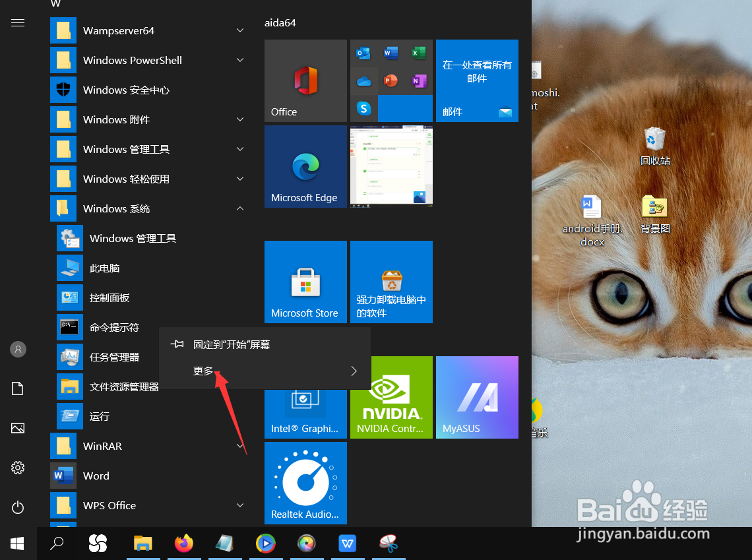752x560 pixels.
Task: Open the Realtek Audio Console tile
Action: [x=305, y=483]
